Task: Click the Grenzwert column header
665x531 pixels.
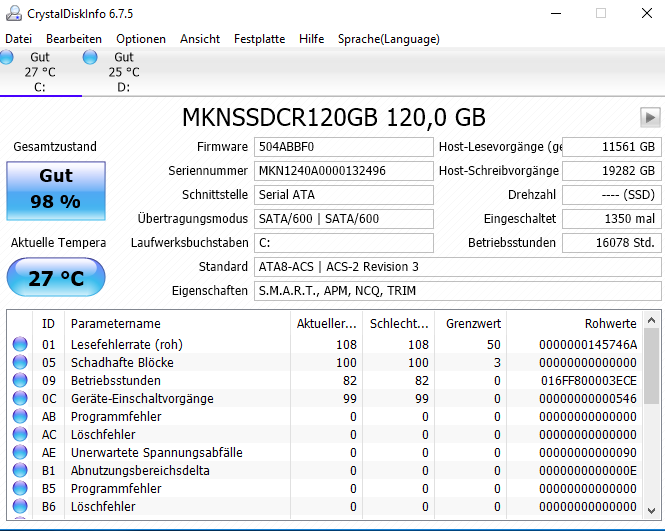Action: coord(471,324)
